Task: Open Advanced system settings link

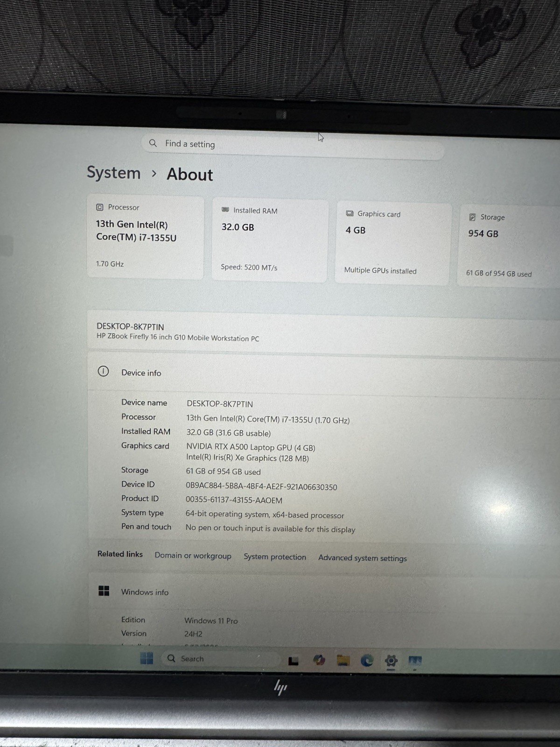Action: coord(363,558)
